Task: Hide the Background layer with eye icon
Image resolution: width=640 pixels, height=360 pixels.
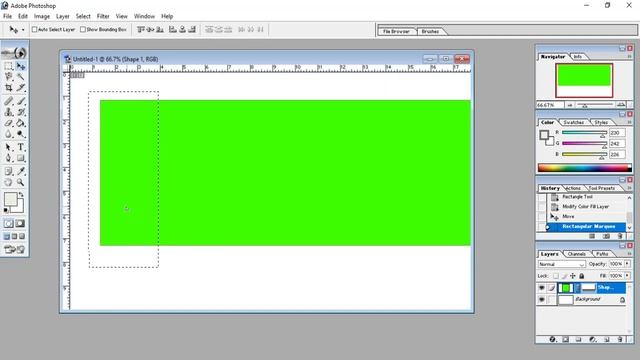Action: (542, 300)
